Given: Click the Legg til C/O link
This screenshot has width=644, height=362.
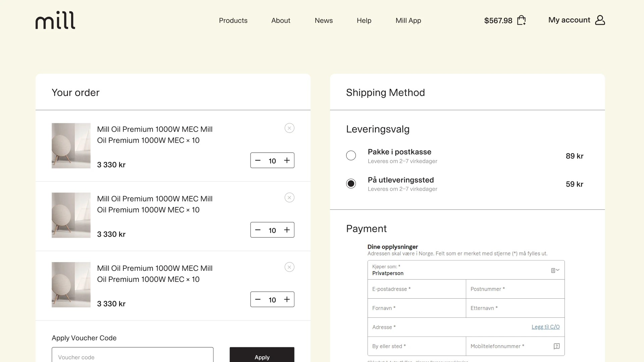Looking at the screenshot, I should pyautogui.click(x=545, y=327).
